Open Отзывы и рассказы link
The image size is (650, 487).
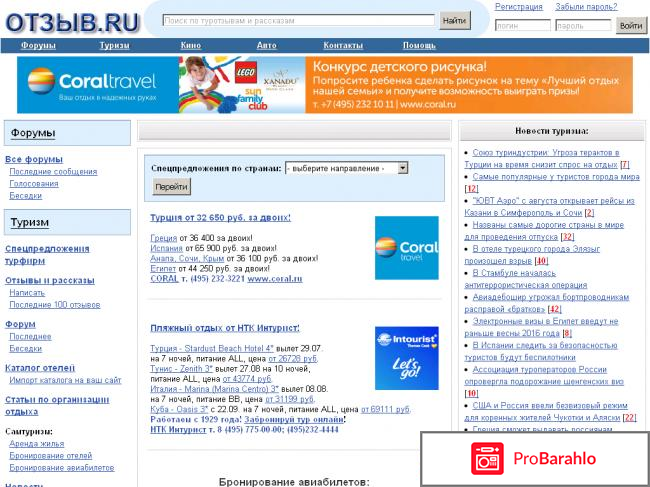tap(50, 281)
